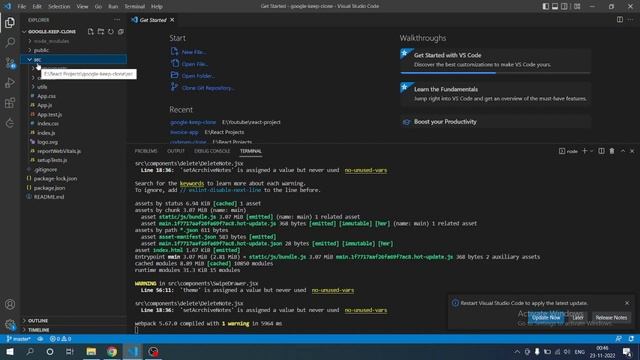640x360 pixels.
Task: Click the Later button in notification
Action: pos(578,318)
